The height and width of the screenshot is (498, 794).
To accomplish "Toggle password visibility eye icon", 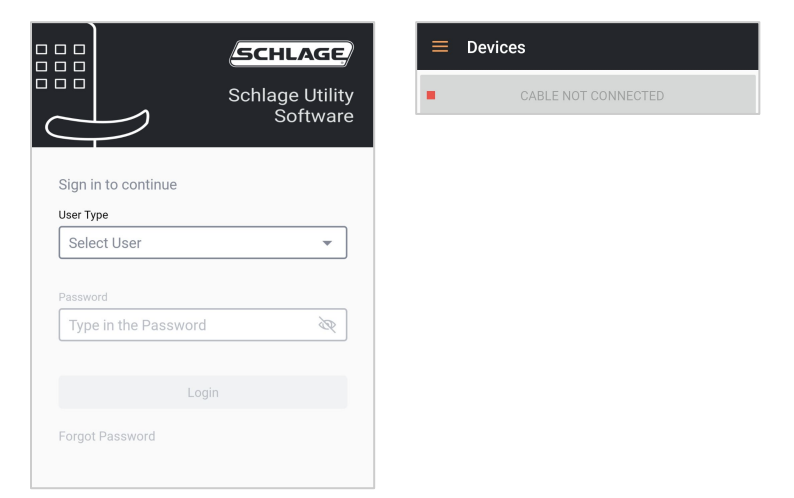I will coord(326,325).
